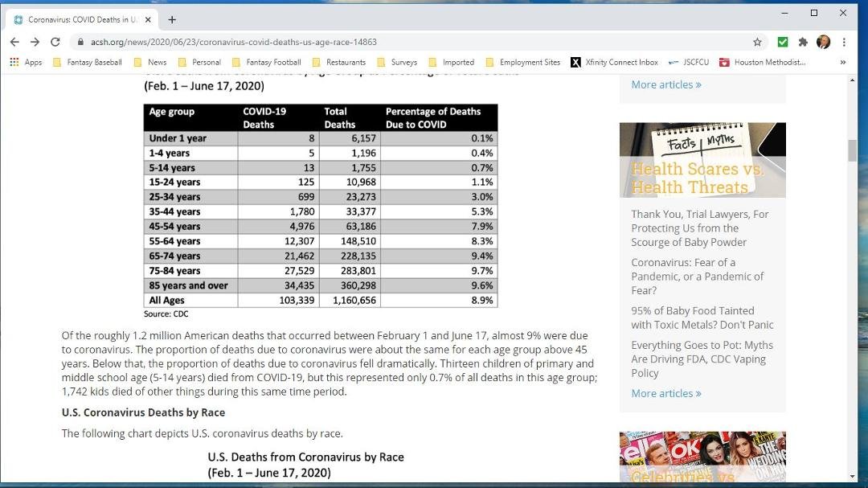The height and width of the screenshot is (488, 868).
Task: Click the '1,160,656' total deaths cell
Action: (x=354, y=300)
